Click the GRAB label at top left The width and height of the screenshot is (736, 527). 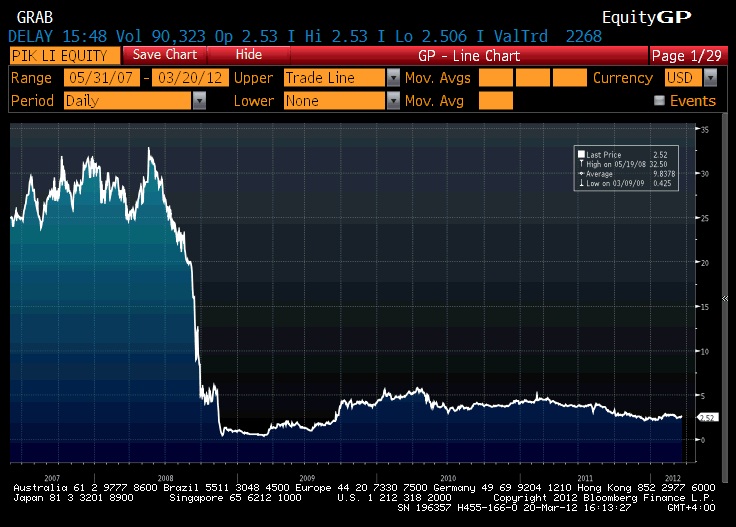click(35, 17)
